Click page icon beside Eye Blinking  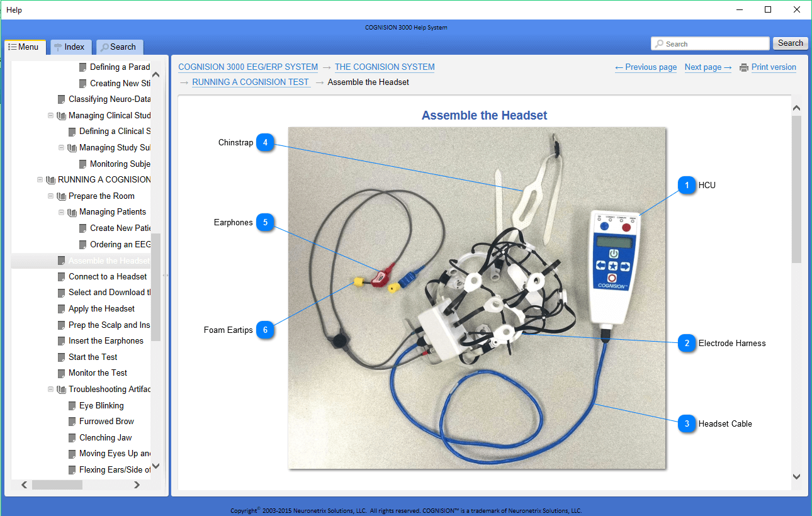point(72,406)
